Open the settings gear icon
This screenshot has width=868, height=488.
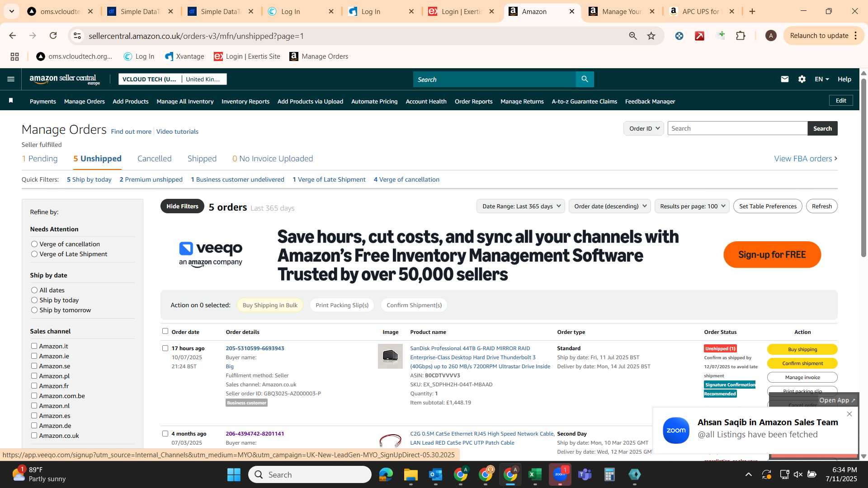tap(802, 79)
